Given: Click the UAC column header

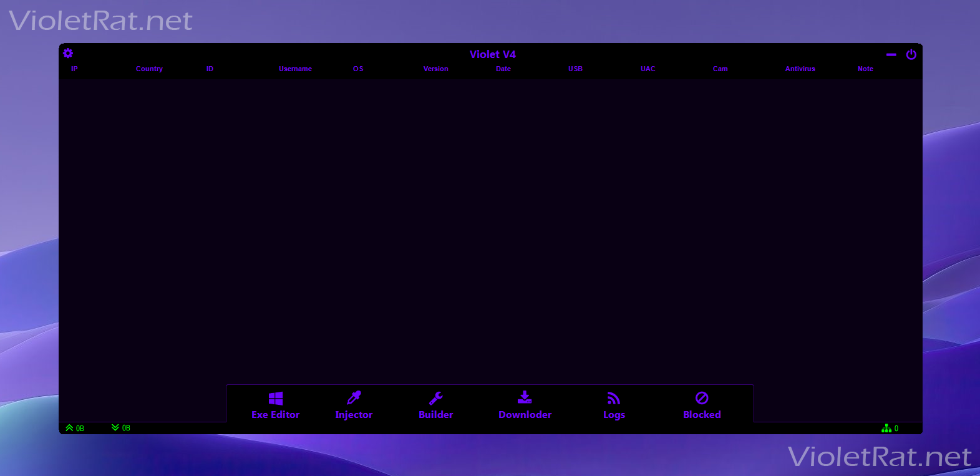Looking at the screenshot, I should click(x=648, y=69).
